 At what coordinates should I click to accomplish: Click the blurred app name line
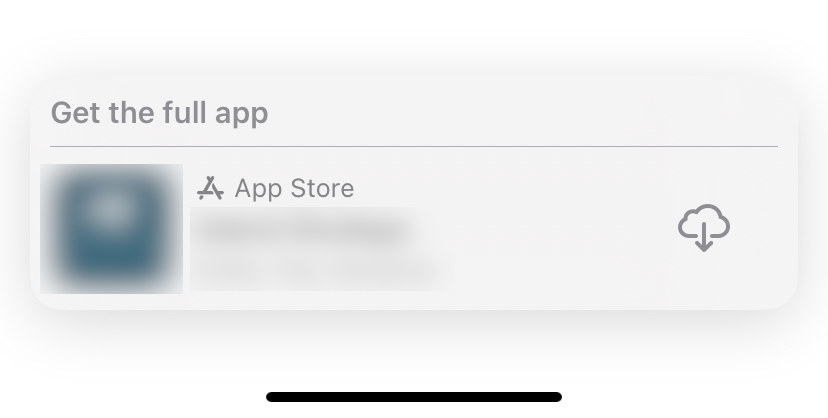tap(304, 231)
